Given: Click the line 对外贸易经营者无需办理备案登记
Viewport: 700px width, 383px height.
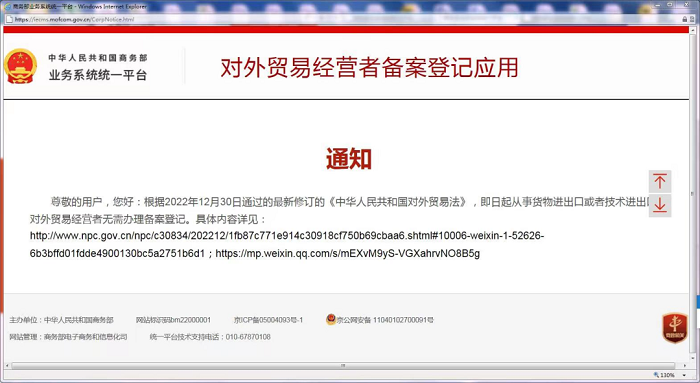Looking at the screenshot, I should click(x=147, y=219).
